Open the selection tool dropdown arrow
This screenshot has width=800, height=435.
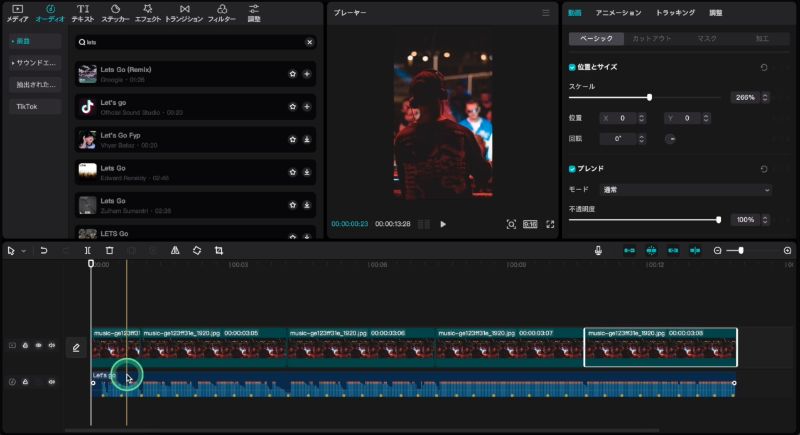click(23, 251)
